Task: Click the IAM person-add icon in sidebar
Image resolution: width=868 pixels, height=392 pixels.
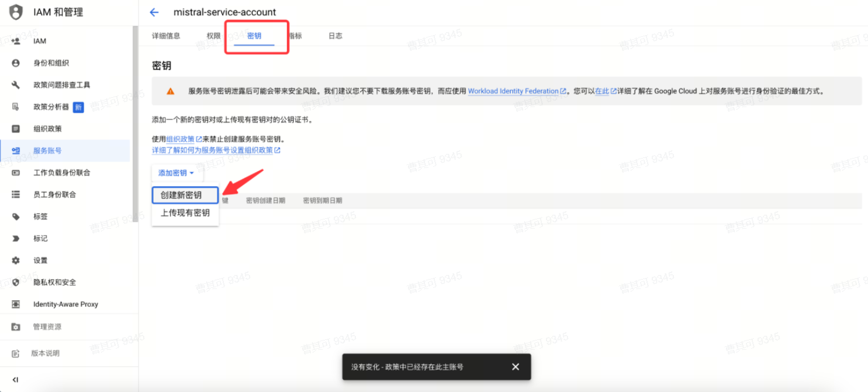Action: [x=16, y=41]
